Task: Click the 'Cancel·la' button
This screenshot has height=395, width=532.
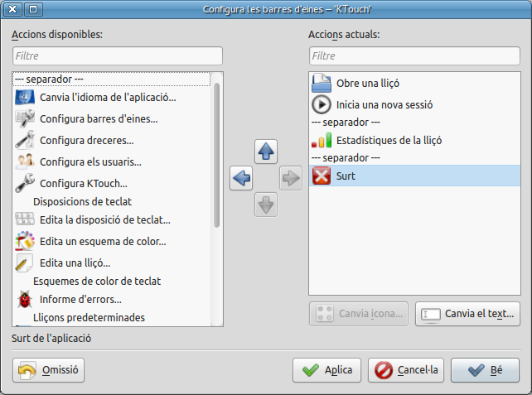Action: pos(406,370)
